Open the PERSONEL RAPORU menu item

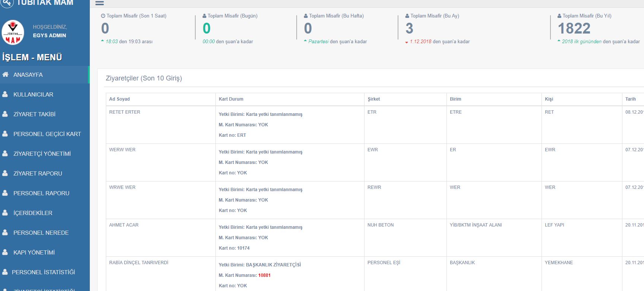[41, 193]
